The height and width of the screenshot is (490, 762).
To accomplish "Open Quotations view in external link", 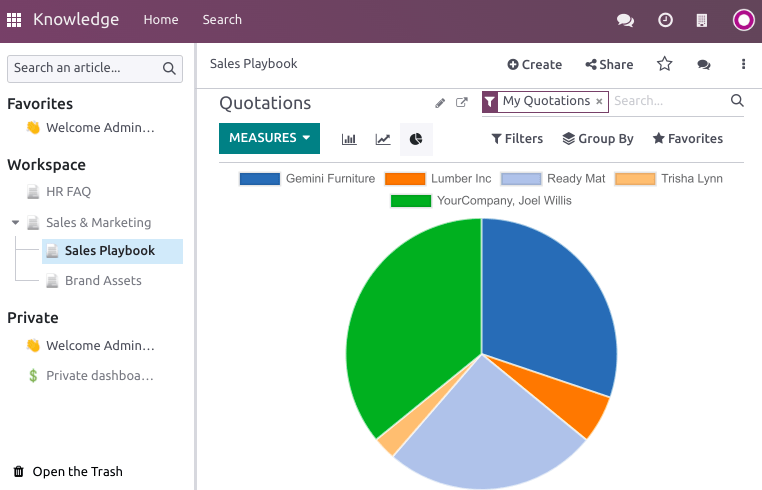I will (462, 103).
